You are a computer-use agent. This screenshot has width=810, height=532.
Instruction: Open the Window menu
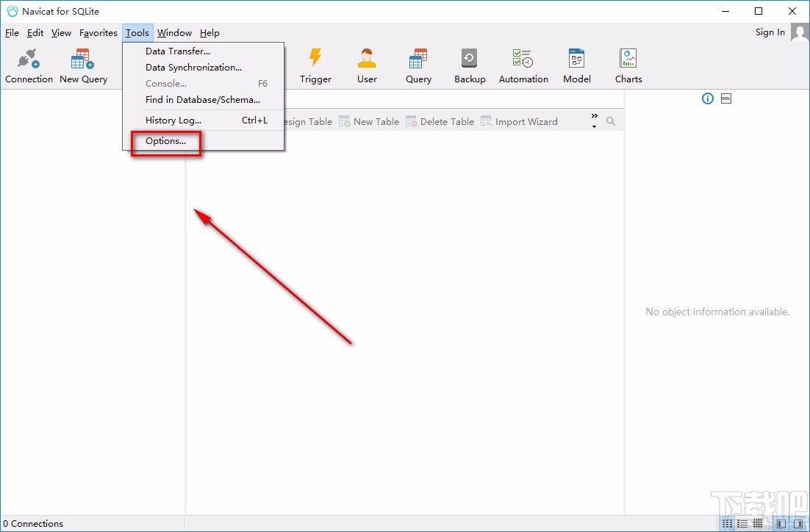coord(175,33)
